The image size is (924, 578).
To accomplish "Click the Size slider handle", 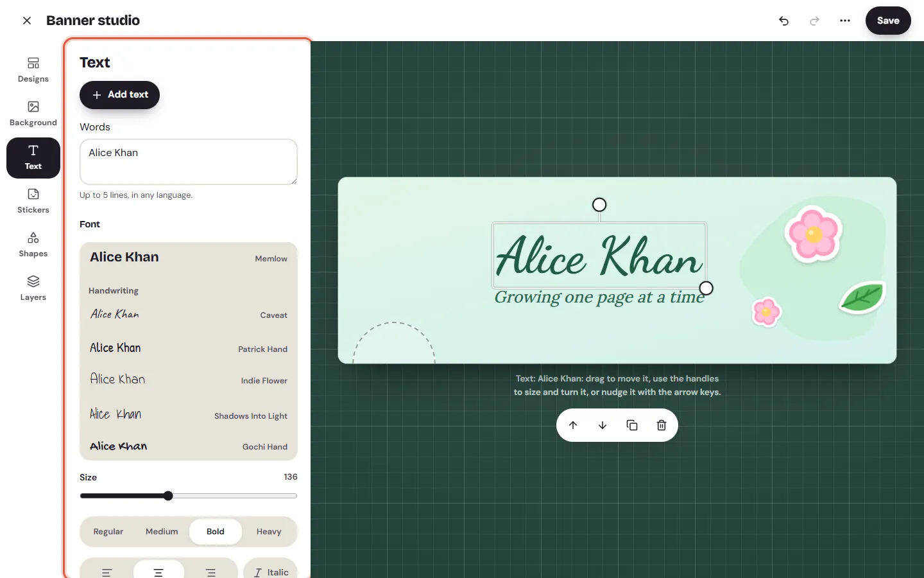I will (x=168, y=496).
